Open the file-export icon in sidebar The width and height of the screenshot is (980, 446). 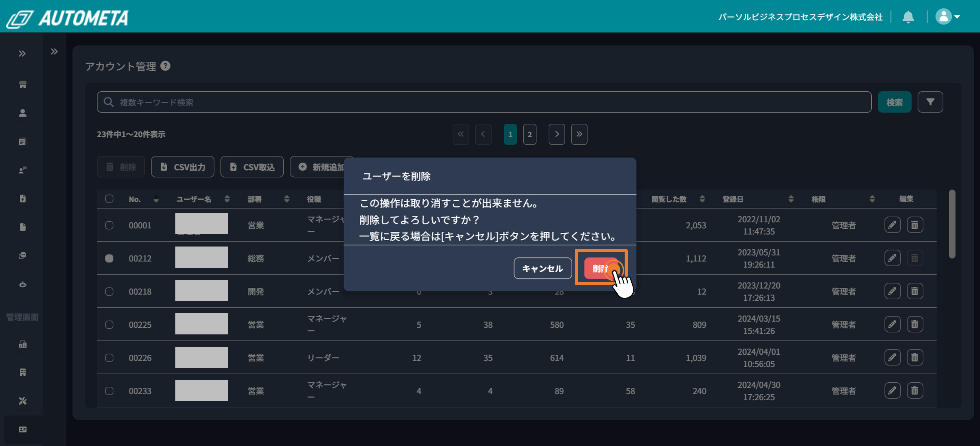22,198
